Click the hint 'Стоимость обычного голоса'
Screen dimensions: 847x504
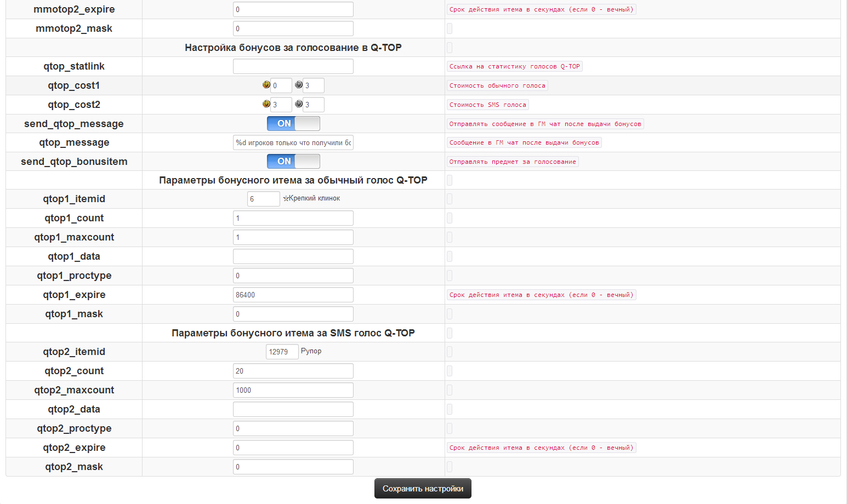tap(497, 85)
